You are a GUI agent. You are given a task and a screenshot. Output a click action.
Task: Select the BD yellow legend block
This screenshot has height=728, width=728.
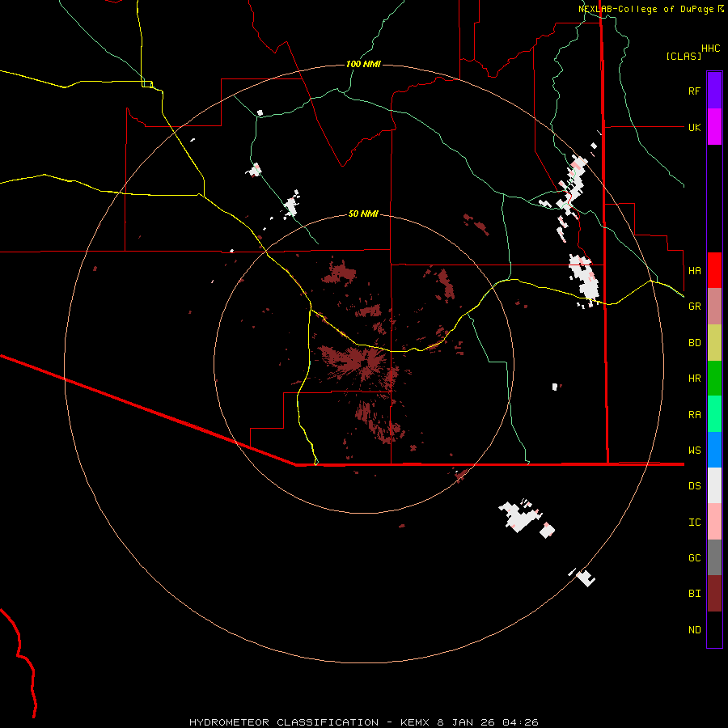click(714, 343)
